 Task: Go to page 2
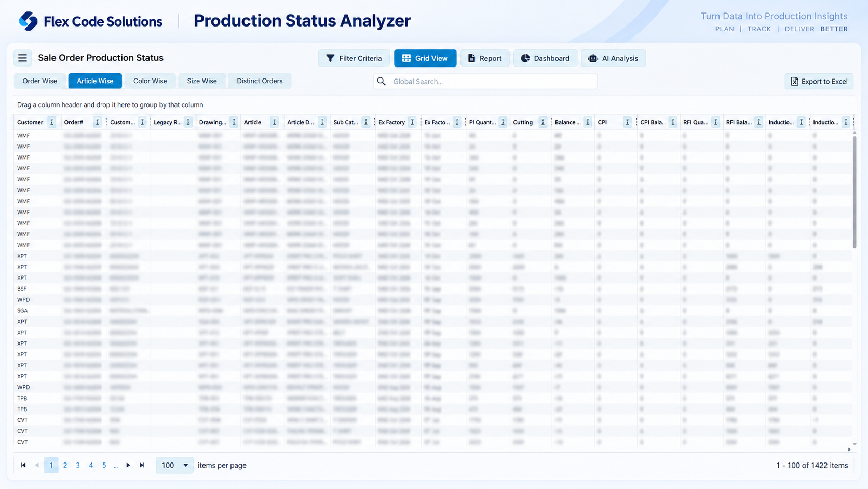click(65, 465)
